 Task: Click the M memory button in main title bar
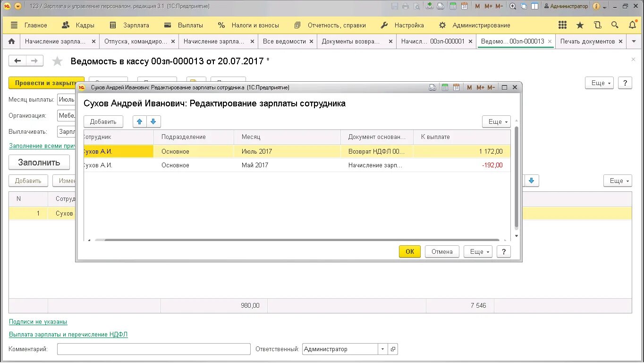pos(477,6)
